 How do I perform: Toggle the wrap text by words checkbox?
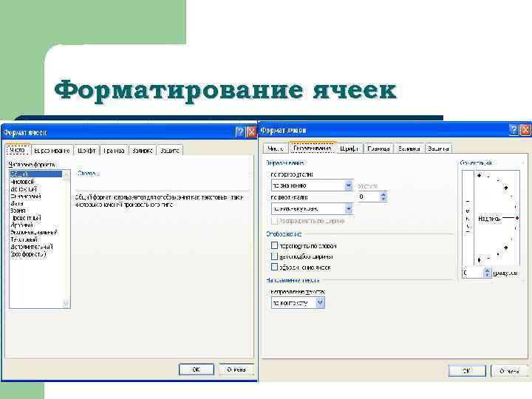point(274,245)
